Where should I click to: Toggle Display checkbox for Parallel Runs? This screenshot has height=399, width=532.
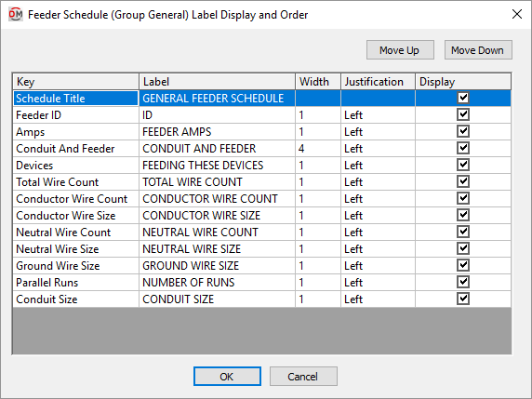click(x=463, y=283)
